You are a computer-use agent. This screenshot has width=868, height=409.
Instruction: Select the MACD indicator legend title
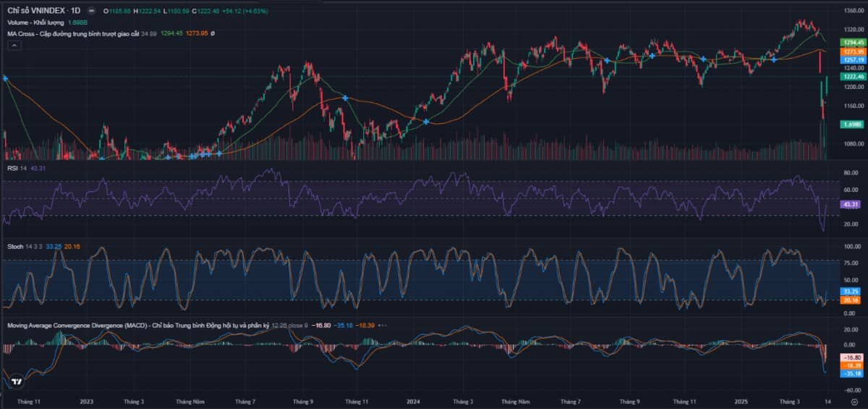(x=138, y=326)
